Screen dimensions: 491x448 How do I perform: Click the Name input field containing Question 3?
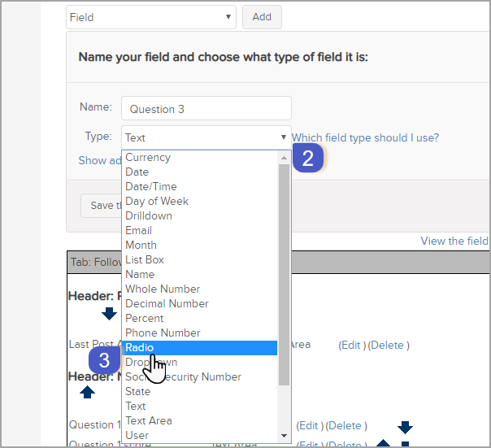click(x=206, y=109)
